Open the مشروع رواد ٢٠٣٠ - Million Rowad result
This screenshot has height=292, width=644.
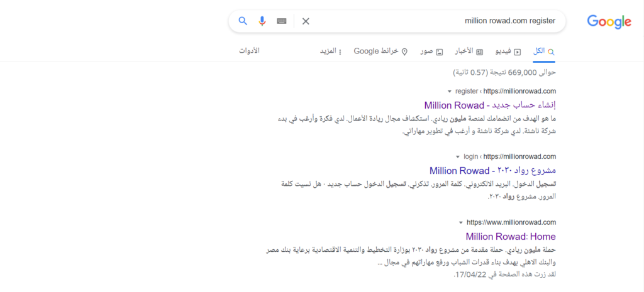point(492,170)
